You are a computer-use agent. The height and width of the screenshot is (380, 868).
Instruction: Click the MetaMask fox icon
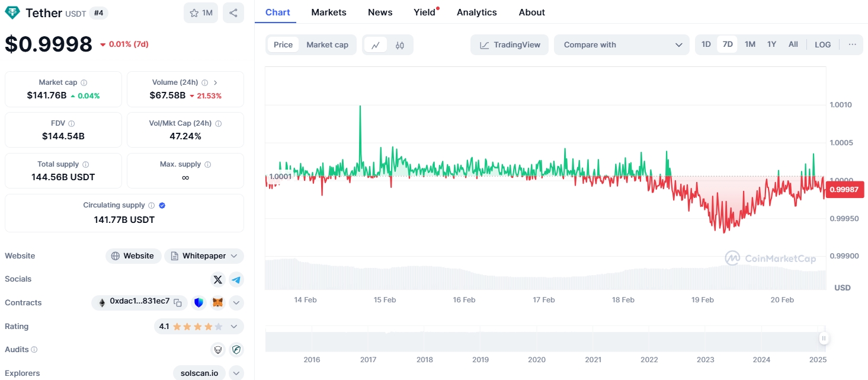point(218,303)
